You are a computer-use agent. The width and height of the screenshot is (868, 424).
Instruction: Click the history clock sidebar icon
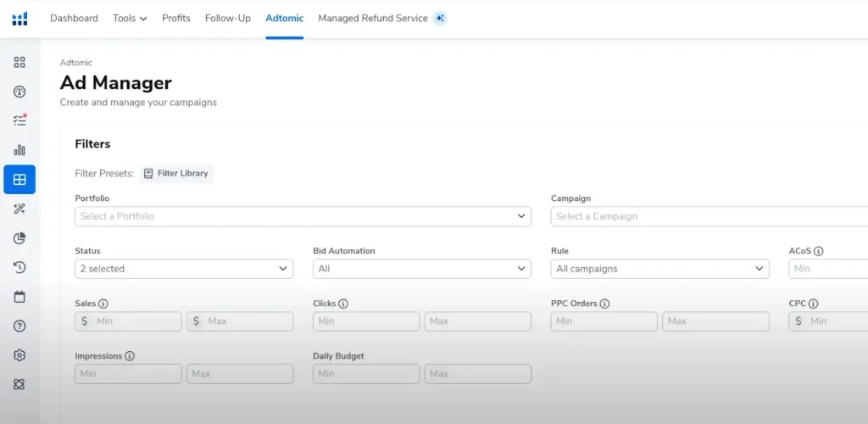pyautogui.click(x=19, y=267)
